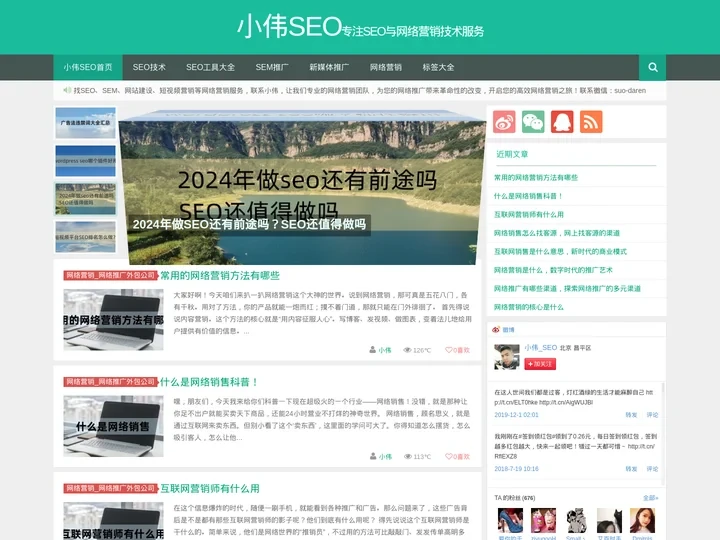
Task: Open the 新媒体推广 menu item
Action: coord(329,68)
